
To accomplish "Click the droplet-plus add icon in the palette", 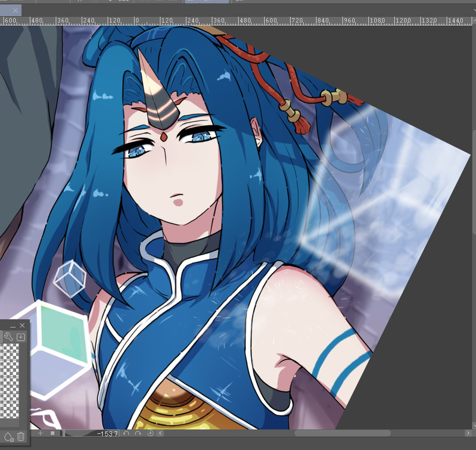I will coord(8,437).
